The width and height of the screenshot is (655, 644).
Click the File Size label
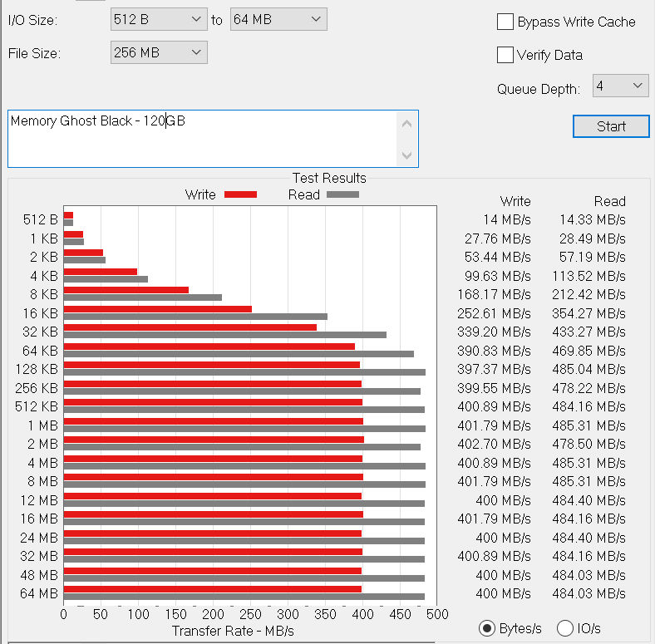[x=34, y=53]
